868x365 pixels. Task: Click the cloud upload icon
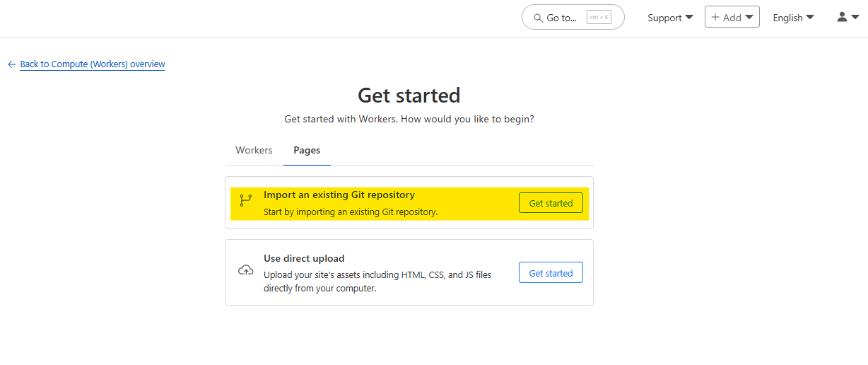(245, 270)
